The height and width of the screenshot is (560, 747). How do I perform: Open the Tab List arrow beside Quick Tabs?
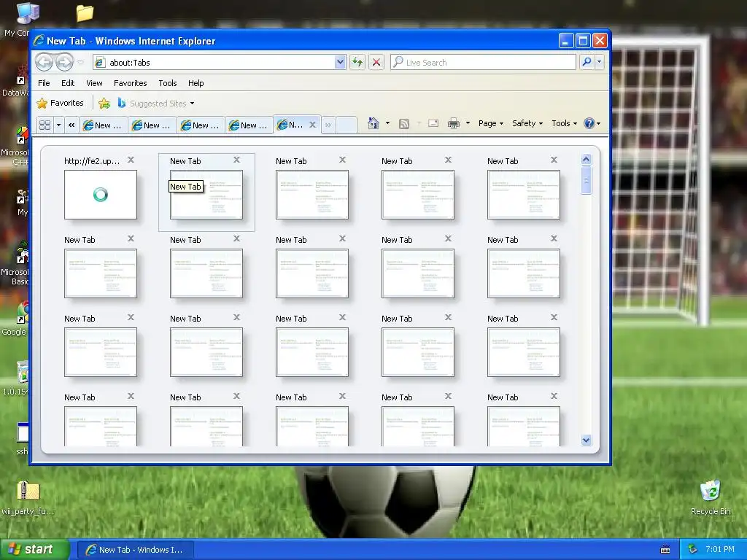58,125
